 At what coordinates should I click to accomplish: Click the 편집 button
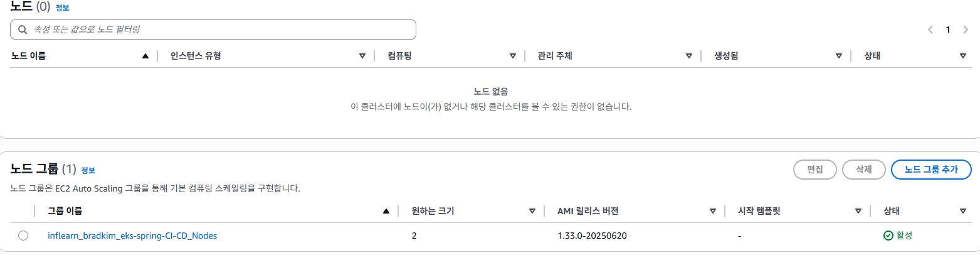(x=815, y=170)
